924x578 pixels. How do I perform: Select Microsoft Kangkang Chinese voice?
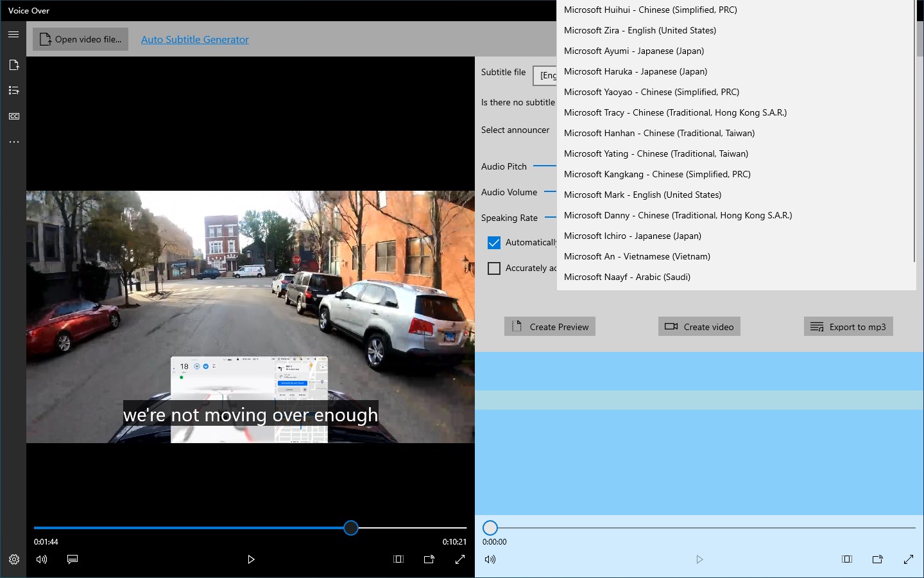pyautogui.click(x=736, y=174)
